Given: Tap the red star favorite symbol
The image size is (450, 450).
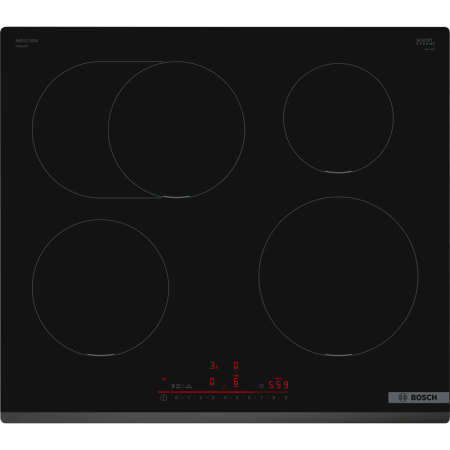Looking at the screenshot, I should (x=224, y=387).
